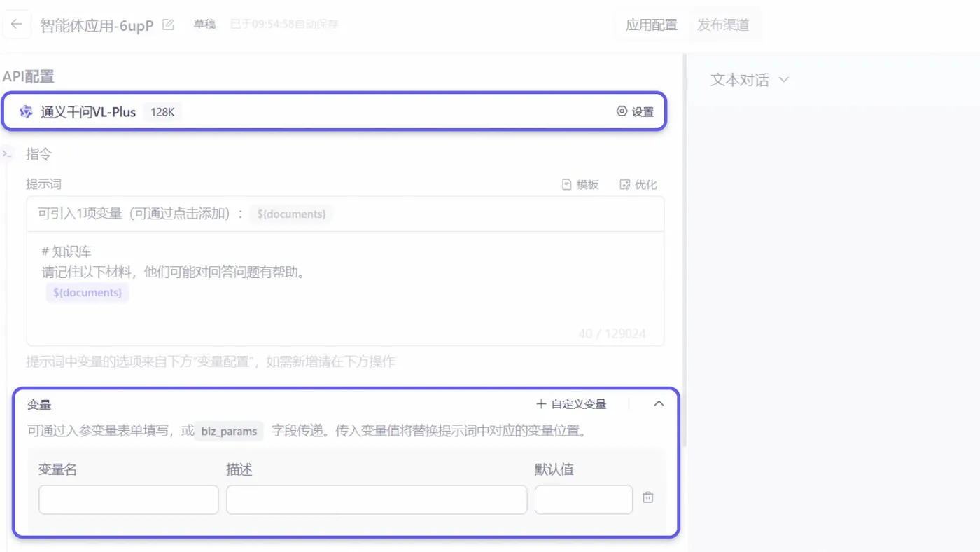This screenshot has width=980, height=552.
Task: Click the 指令 section collapse icon
Action: pos(7,153)
